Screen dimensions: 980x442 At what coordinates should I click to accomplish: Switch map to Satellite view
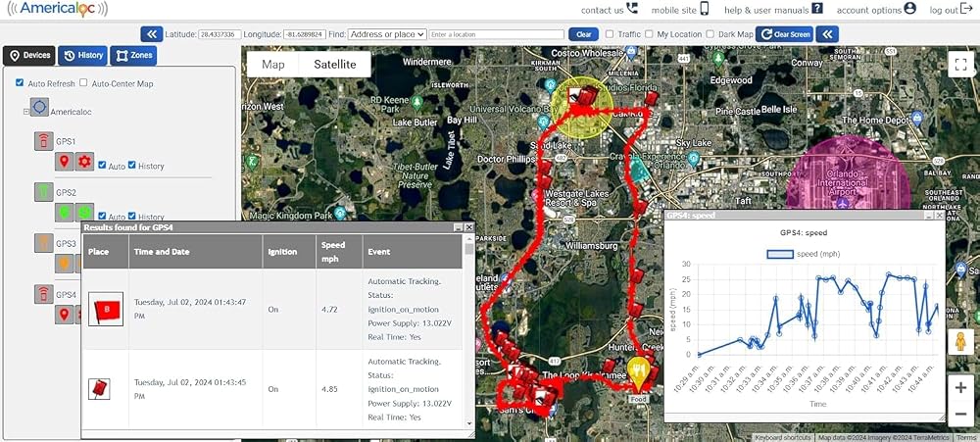335,65
